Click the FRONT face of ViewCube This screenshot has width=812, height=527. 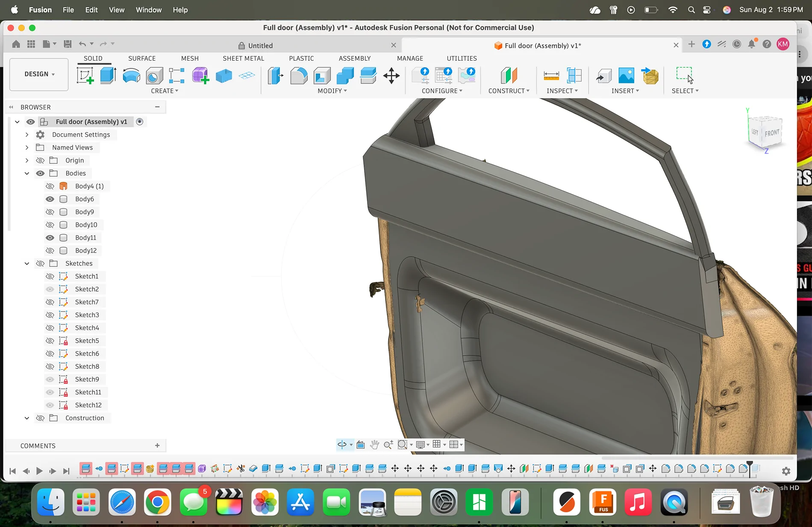tap(772, 133)
